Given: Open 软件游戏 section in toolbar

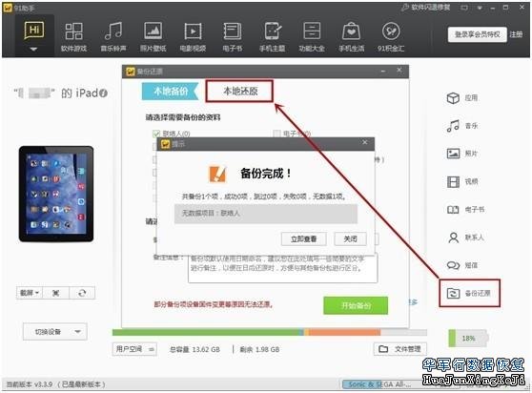Looking at the screenshot, I should tap(73, 36).
